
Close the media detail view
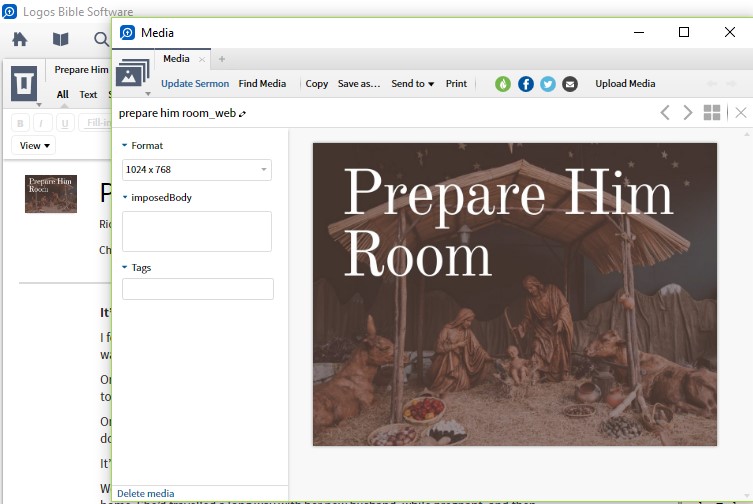click(x=741, y=113)
